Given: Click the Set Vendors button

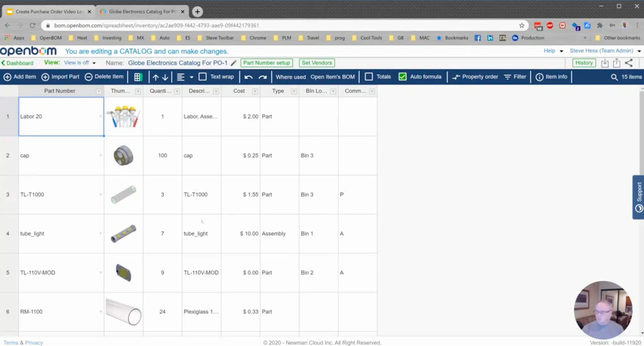Looking at the screenshot, I should (x=317, y=63).
